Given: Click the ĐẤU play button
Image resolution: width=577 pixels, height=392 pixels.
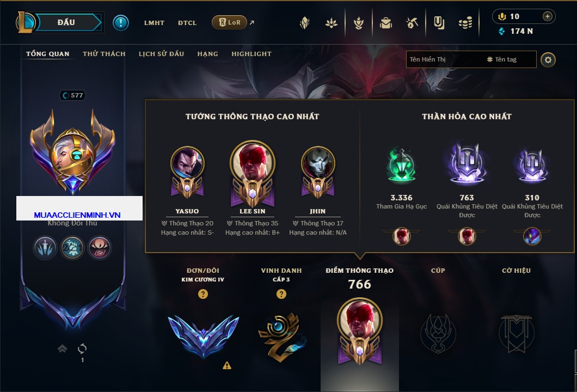Looking at the screenshot, I should (x=66, y=22).
